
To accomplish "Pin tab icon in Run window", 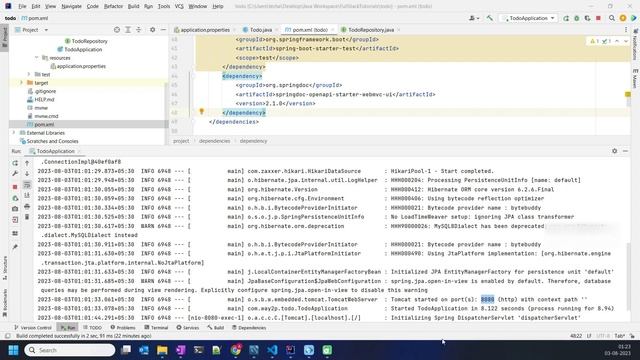I will tap(15, 247).
